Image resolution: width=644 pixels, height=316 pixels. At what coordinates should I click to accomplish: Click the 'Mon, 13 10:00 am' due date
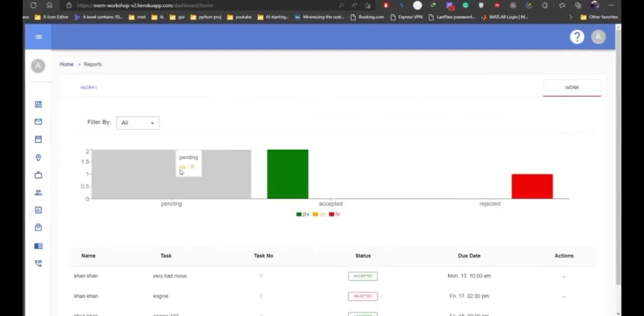tap(469, 276)
